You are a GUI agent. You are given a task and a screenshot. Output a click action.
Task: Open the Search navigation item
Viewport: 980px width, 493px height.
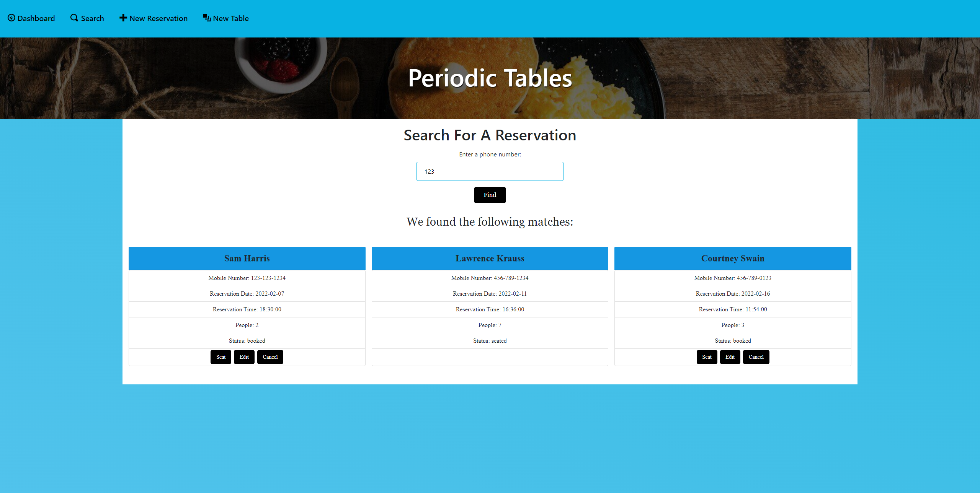pyautogui.click(x=92, y=18)
